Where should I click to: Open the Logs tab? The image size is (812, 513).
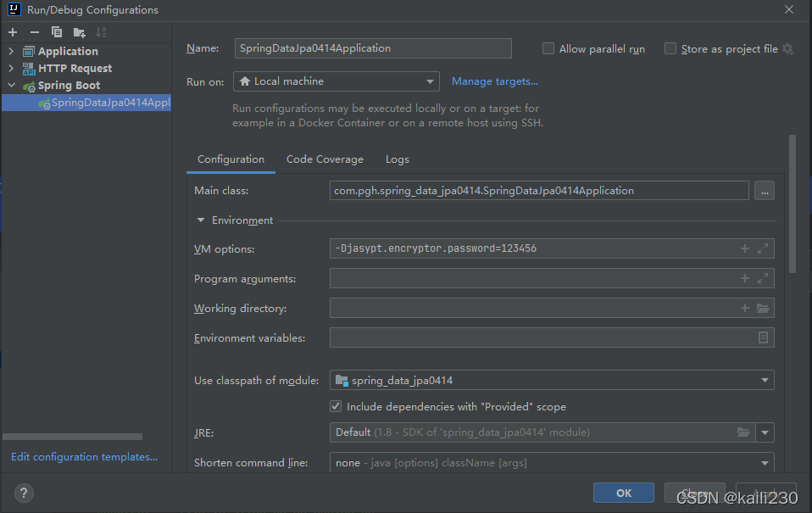(x=397, y=159)
